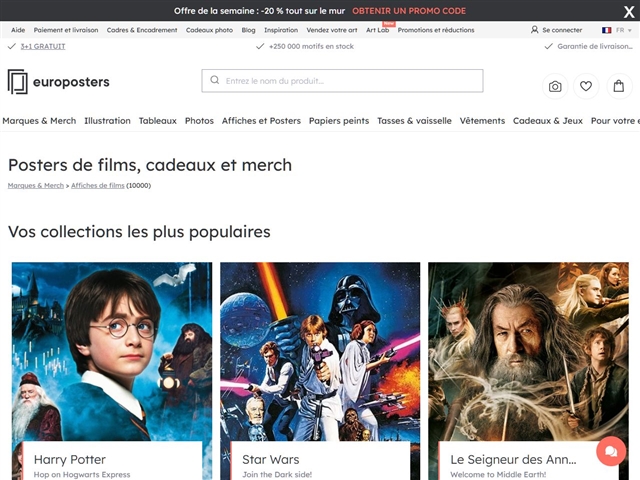The width and height of the screenshot is (640, 480).
Task: Open Affiches et Posters menu
Action: (x=261, y=121)
